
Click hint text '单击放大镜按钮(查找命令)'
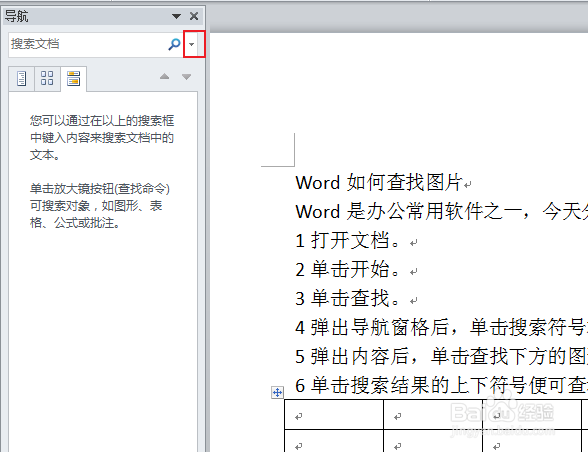pyautogui.click(x=100, y=189)
